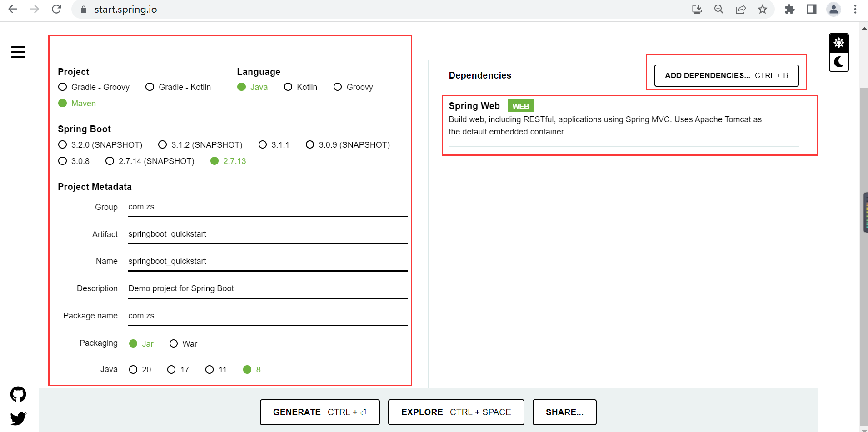Select Java version 17
This screenshot has height=432, width=868.
click(178, 370)
